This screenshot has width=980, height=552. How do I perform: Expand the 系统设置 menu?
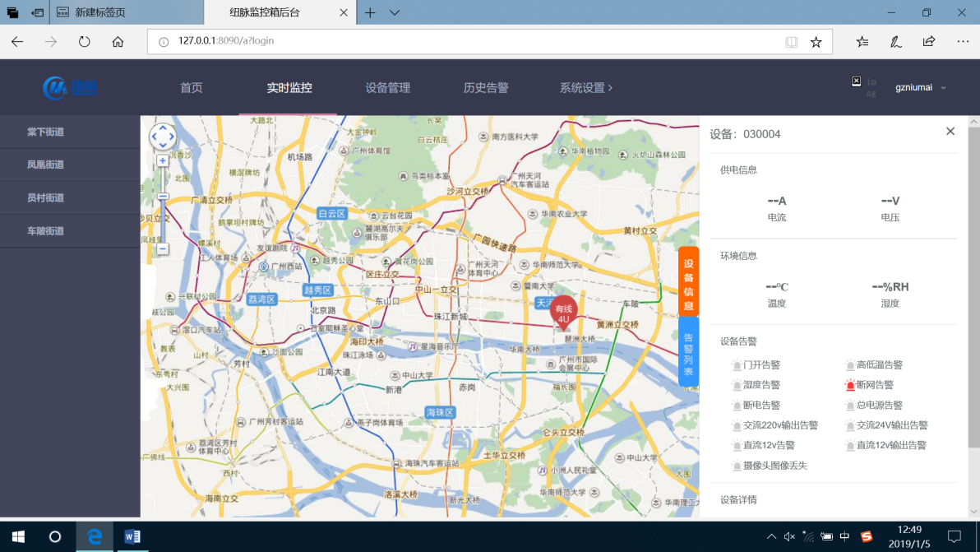tap(581, 87)
